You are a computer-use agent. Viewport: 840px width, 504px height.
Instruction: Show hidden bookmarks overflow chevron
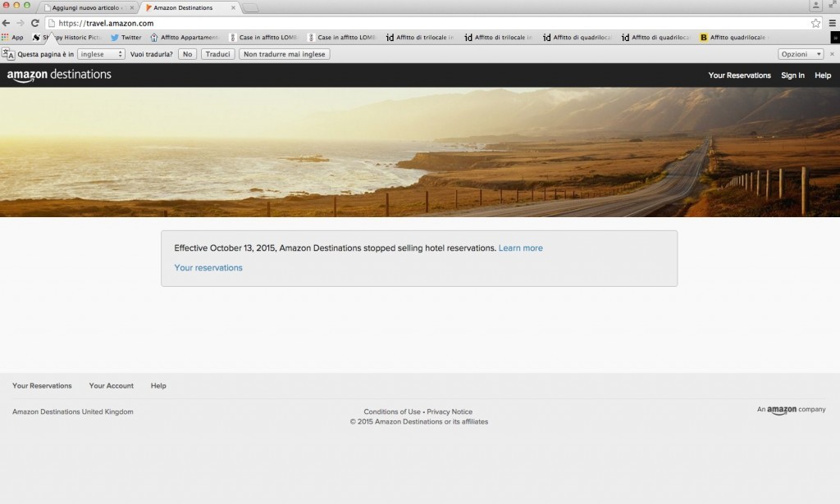pyautogui.click(x=835, y=38)
